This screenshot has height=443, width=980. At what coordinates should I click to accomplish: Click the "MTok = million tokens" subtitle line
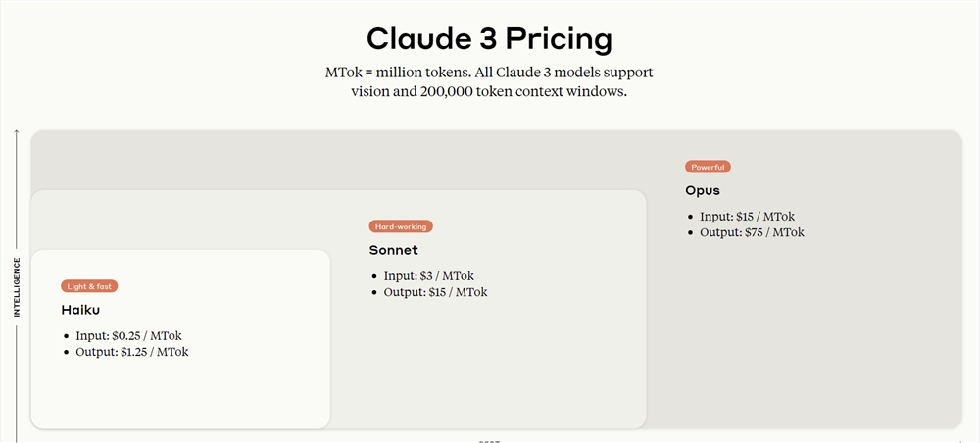489,73
